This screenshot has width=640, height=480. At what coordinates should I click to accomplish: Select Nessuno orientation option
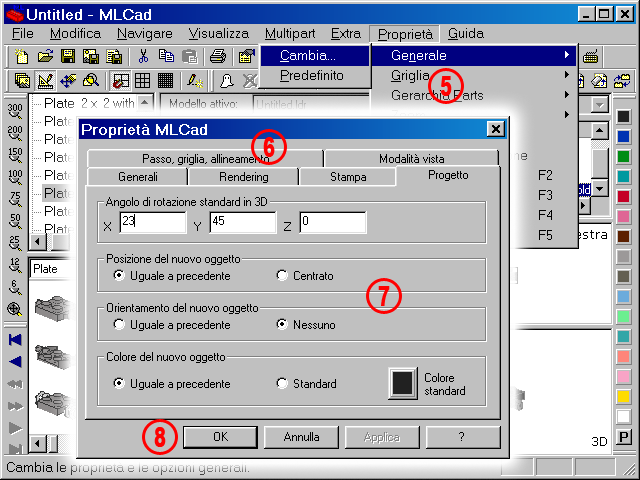pyautogui.click(x=306, y=325)
